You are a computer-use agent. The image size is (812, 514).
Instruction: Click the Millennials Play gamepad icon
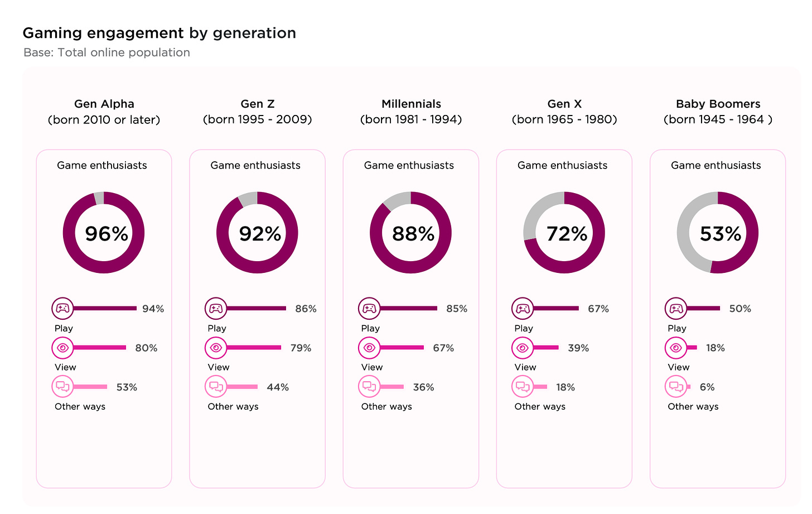(369, 308)
